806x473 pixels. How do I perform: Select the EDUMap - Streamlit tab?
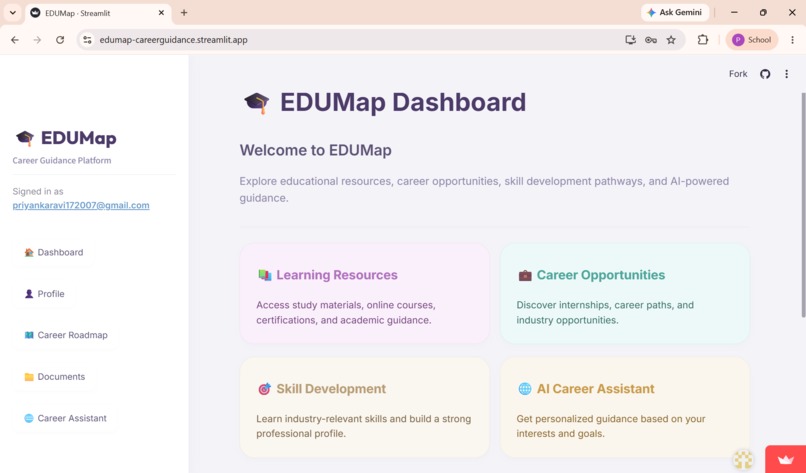click(98, 13)
